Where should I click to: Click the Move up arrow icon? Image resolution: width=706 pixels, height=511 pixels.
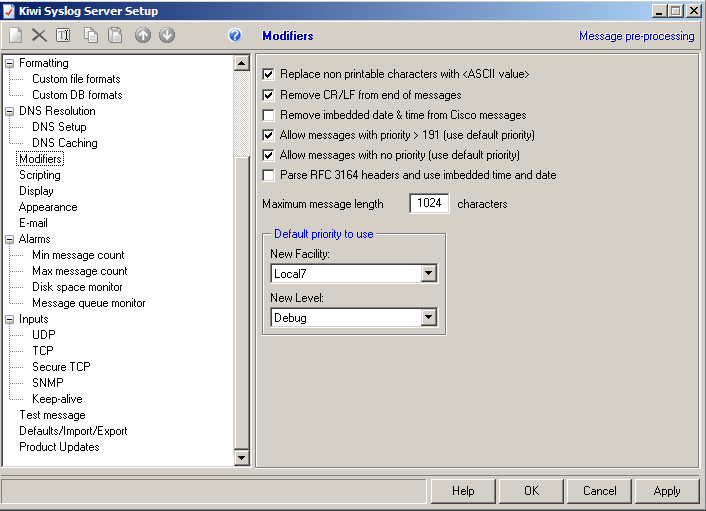pyautogui.click(x=143, y=35)
